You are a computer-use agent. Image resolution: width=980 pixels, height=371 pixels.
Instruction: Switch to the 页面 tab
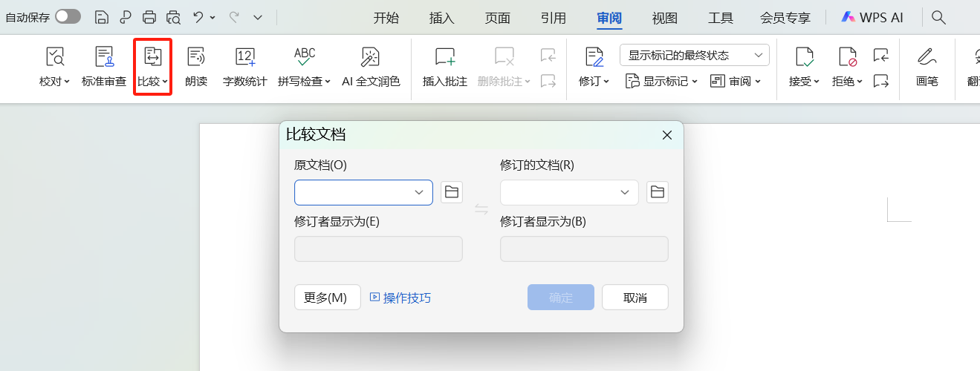[x=498, y=18]
